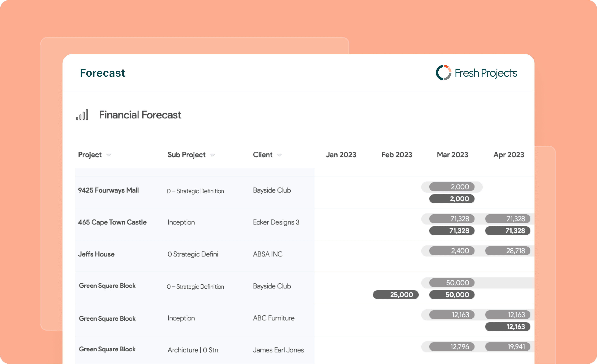The image size is (597, 364).
Task: Click the dark 25,000 Feb value pill
Action: 396,295
